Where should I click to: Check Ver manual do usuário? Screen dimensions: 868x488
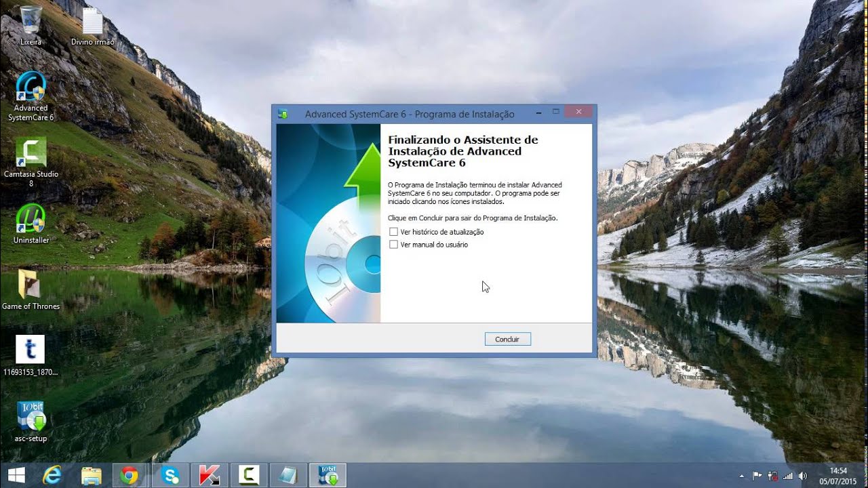pyautogui.click(x=393, y=245)
